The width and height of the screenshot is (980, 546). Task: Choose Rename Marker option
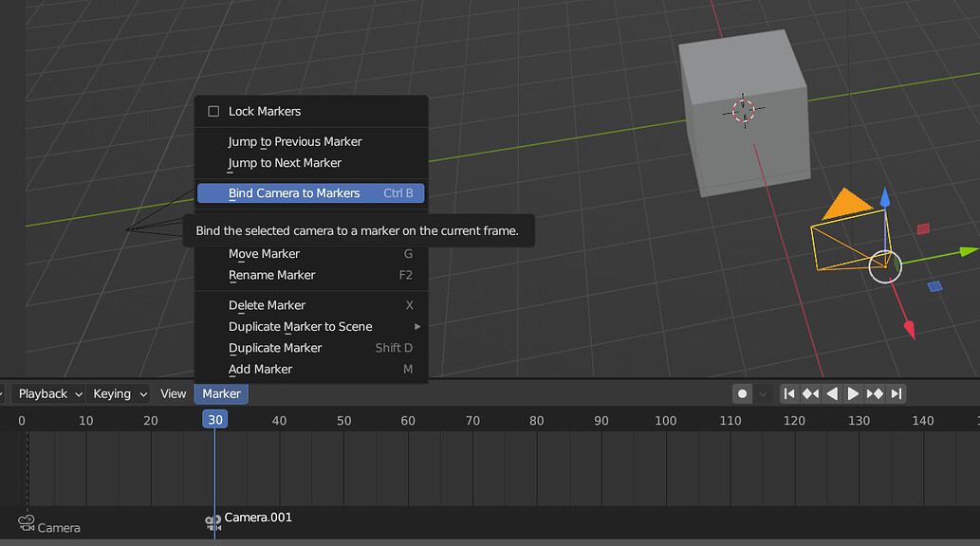(x=311, y=275)
